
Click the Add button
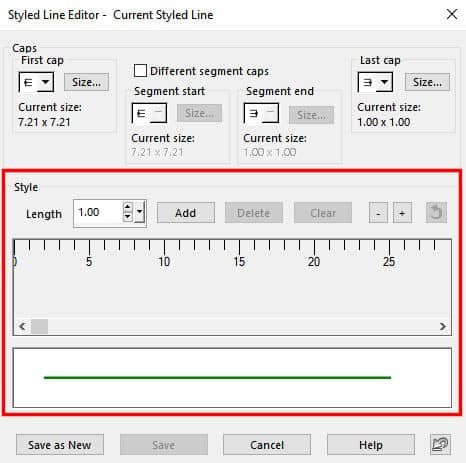pos(186,213)
